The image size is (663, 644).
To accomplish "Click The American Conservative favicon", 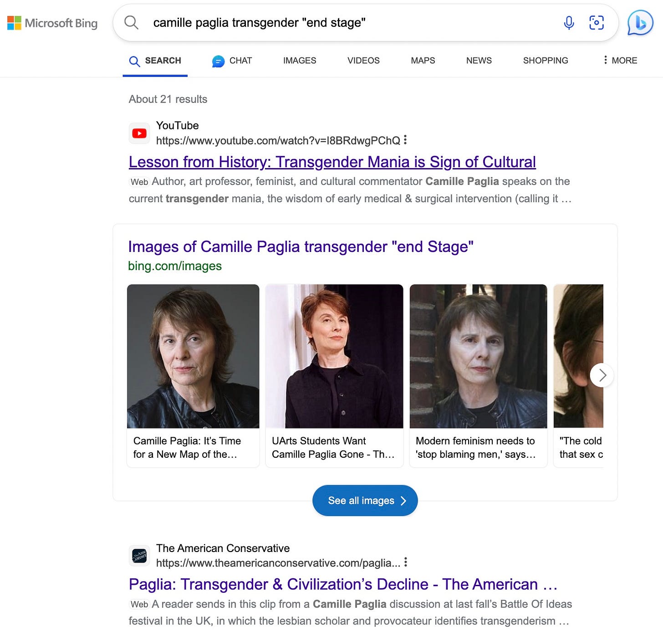I will [139, 556].
